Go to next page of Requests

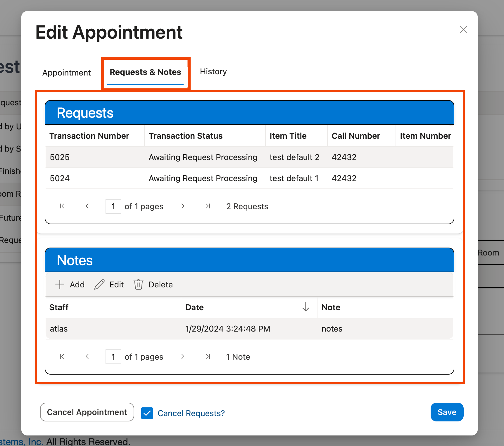pyautogui.click(x=183, y=206)
